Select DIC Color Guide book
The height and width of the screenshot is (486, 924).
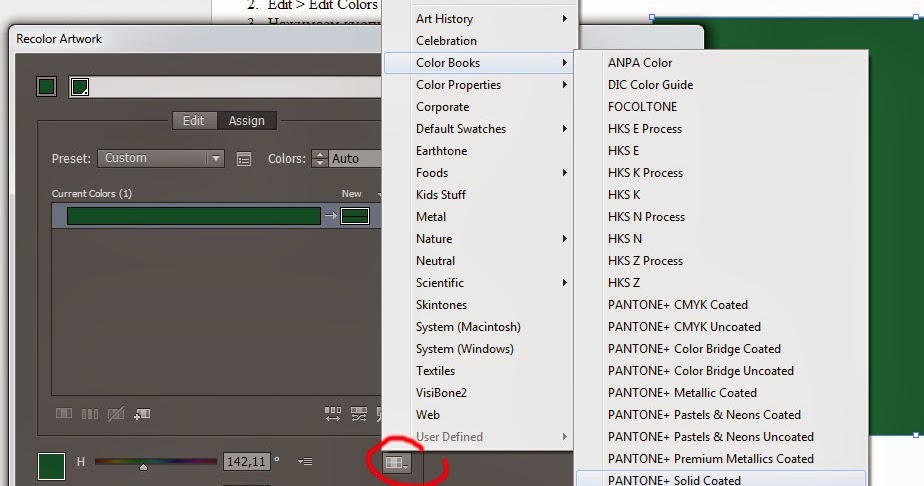721,85
